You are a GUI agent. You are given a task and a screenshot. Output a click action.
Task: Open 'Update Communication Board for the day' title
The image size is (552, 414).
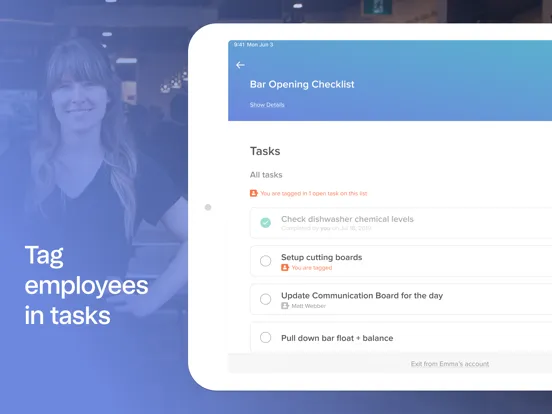(x=362, y=296)
